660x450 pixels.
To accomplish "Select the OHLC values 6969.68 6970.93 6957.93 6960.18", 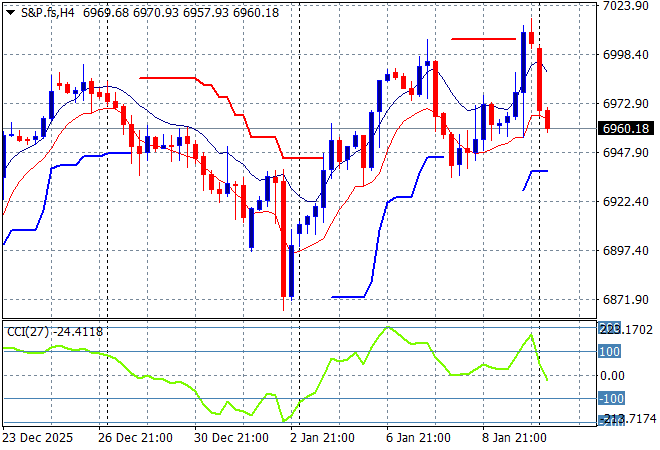I will pos(181,13).
